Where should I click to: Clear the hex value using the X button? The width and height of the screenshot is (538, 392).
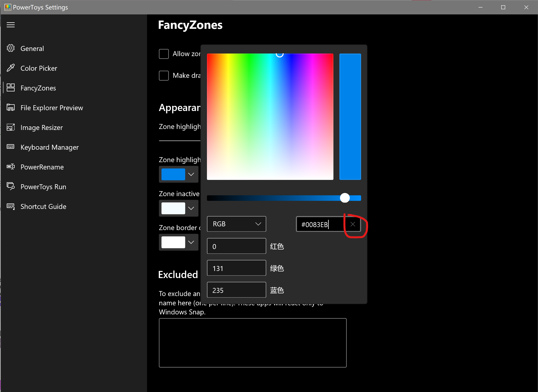point(353,224)
